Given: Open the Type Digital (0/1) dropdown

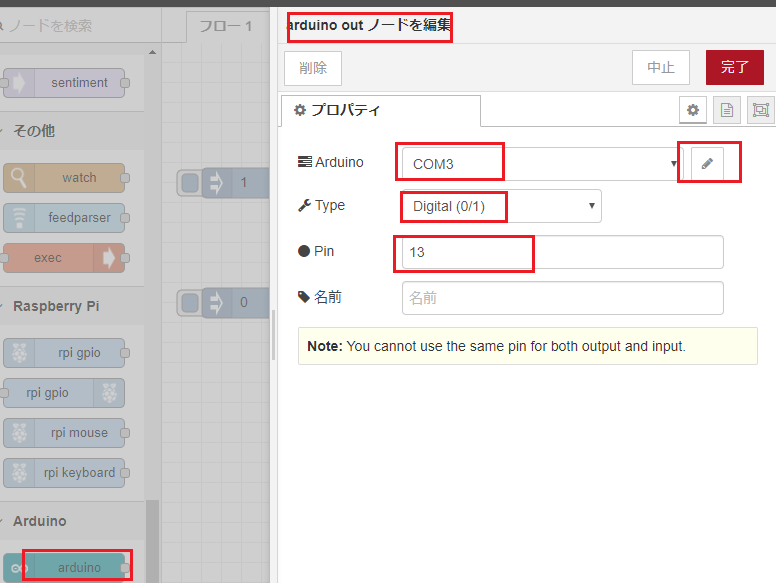Looking at the screenshot, I should (x=501, y=206).
